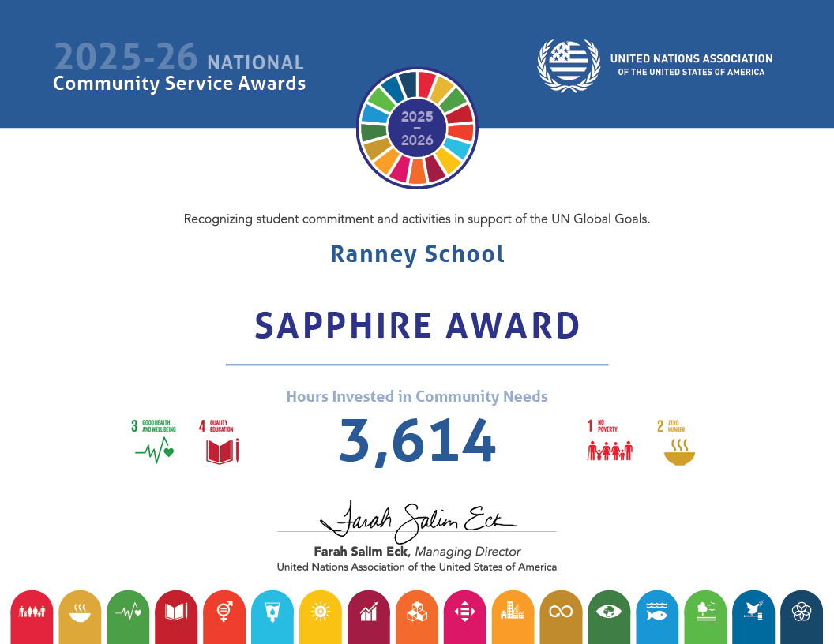834x644 pixels.
Task: Click the 2025–2026 SDG color wheel
Action: click(417, 128)
